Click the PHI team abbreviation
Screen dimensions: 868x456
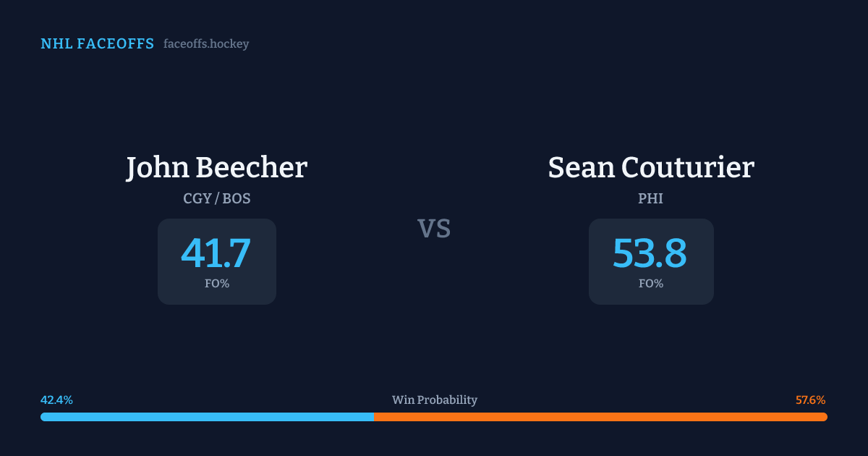[651, 198]
